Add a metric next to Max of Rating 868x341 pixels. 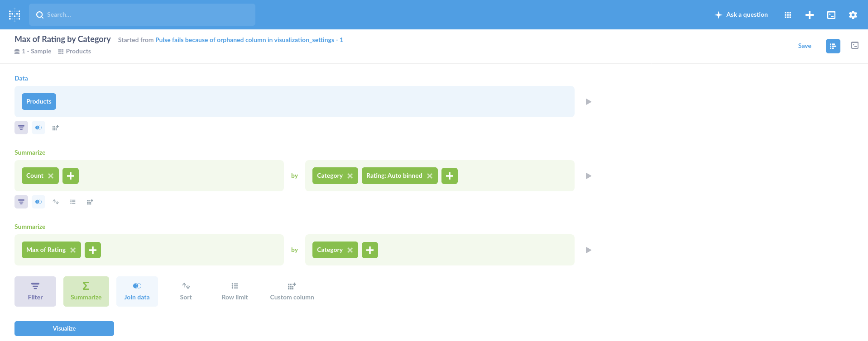point(93,250)
